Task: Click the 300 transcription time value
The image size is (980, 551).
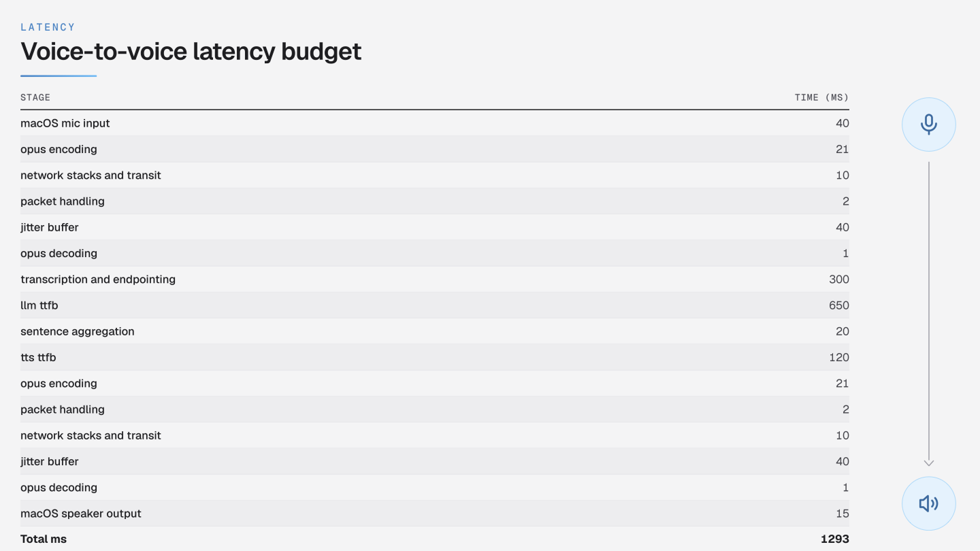Action: point(838,280)
